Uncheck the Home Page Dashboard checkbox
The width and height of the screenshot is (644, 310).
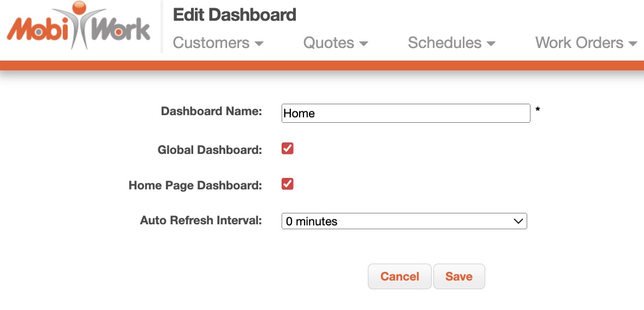[x=288, y=184]
